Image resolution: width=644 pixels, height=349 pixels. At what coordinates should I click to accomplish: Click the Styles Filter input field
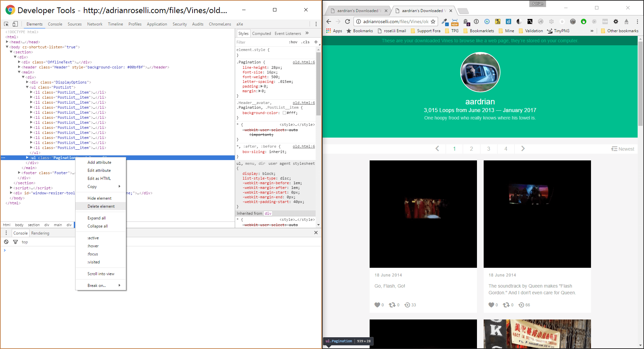point(262,42)
